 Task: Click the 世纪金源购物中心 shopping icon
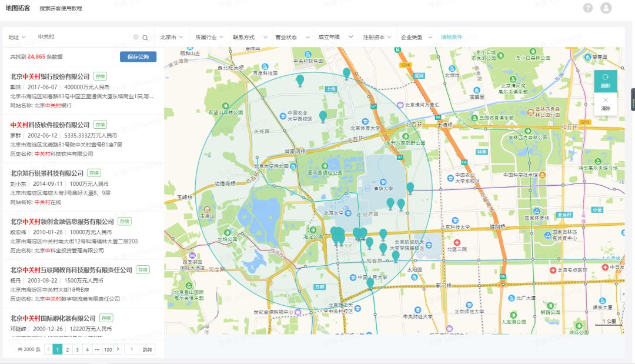(x=298, y=312)
